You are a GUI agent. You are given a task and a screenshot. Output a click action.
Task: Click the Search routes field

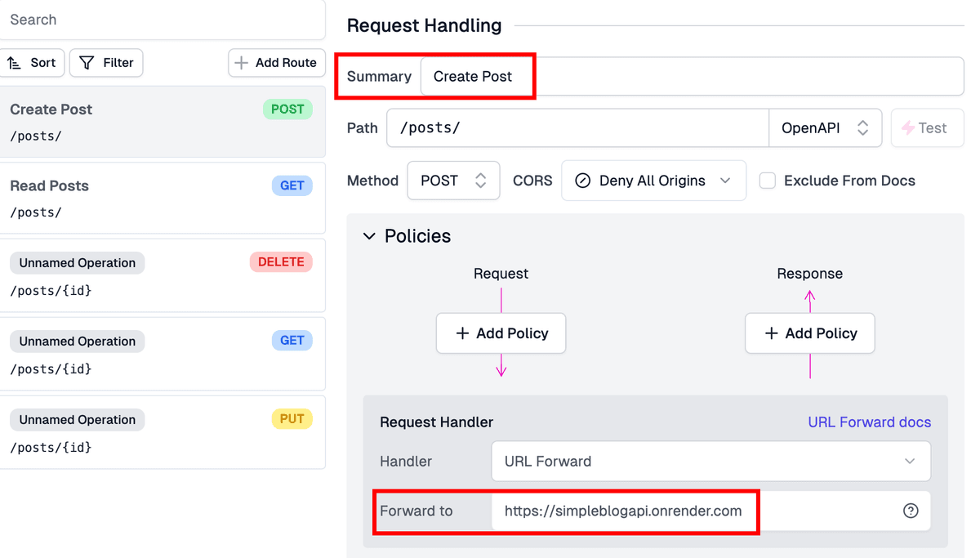tap(162, 20)
